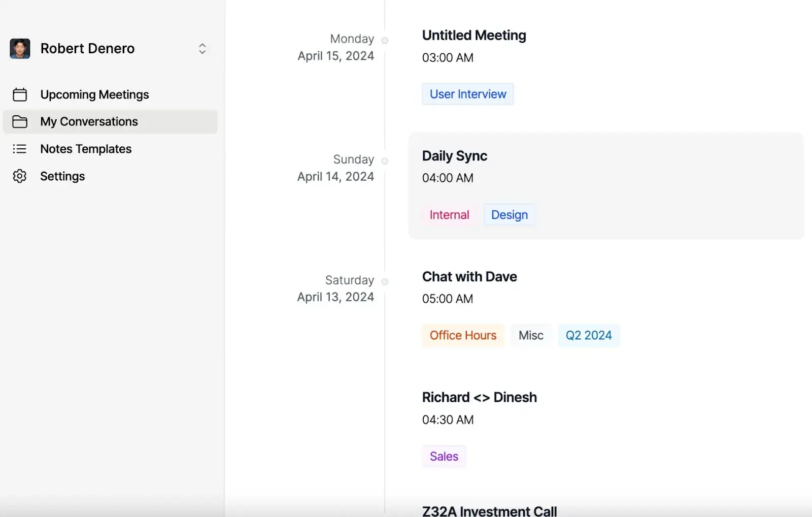The height and width of the screenshot is (517, 812).
Task: Click the Design tag on Daily Sync
Action: (509, 214)
